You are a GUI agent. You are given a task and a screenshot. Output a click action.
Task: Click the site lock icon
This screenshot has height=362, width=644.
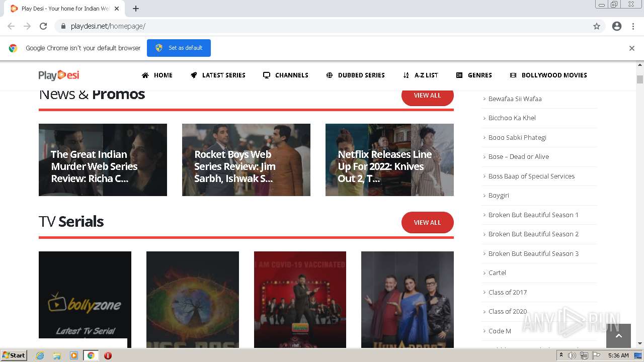click(x=63, y=26)
